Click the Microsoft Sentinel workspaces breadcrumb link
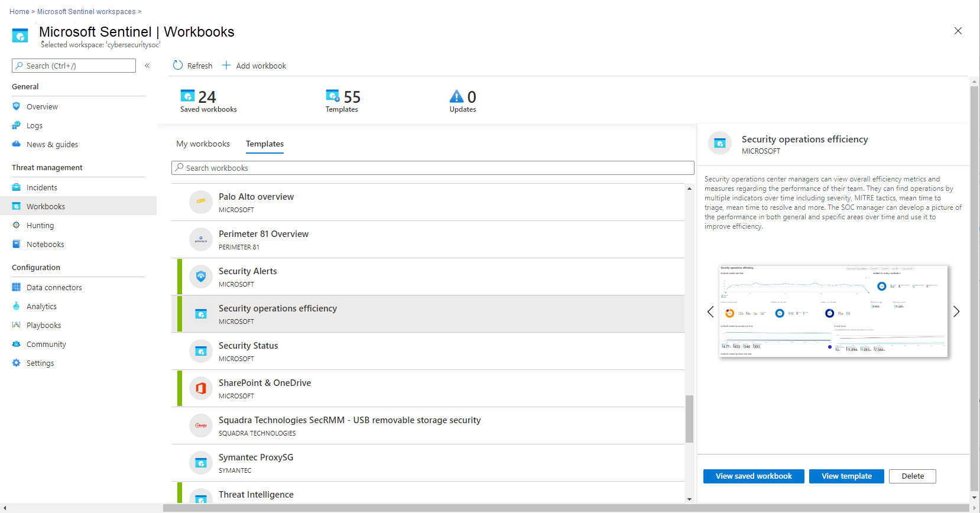980x513 pixels. pos(86,11)
